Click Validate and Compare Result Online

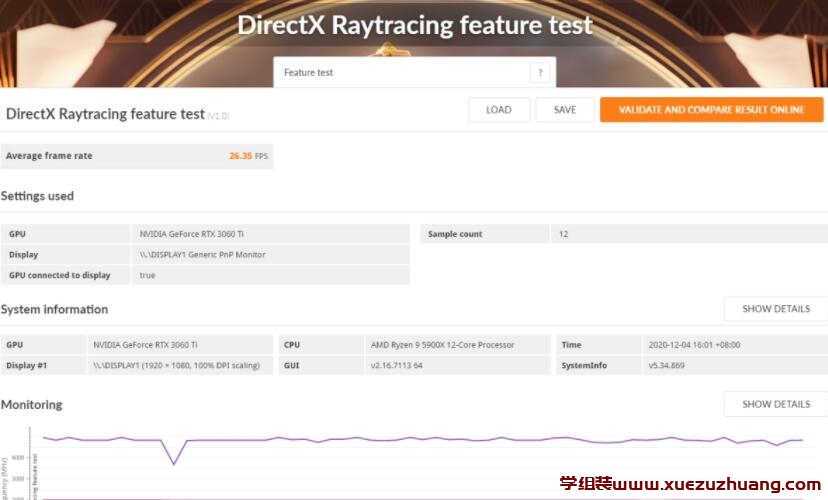click(x=711, y=110)
